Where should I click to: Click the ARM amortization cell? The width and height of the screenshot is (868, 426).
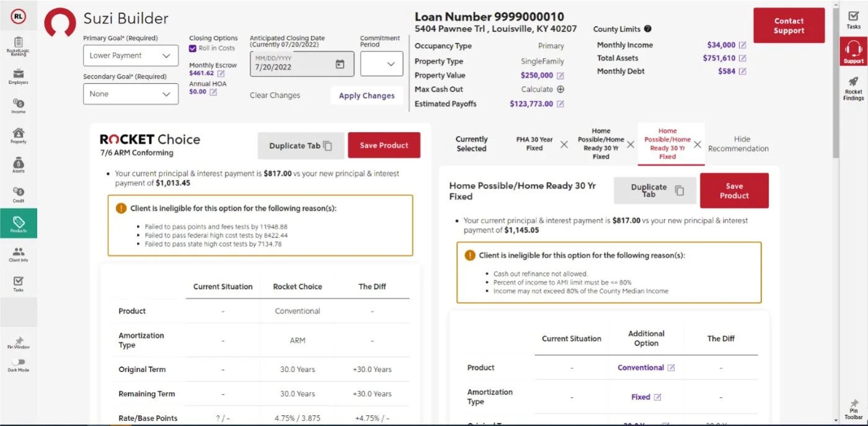coord(298,340)
